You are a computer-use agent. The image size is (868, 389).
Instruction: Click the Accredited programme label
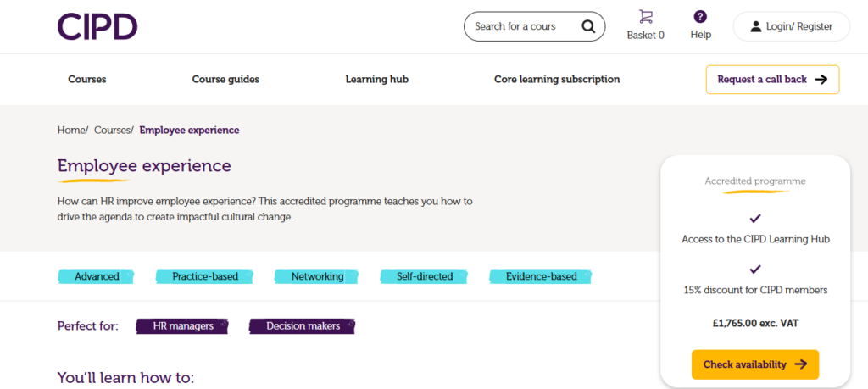[755, 181]
